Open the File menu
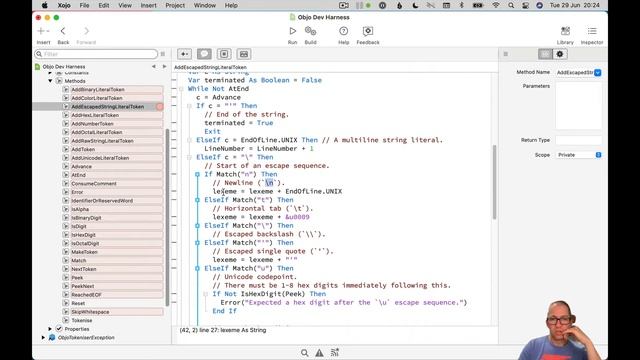Image resolution: width=640 pixels, height=360 pixels. click(x=84, y=5)
